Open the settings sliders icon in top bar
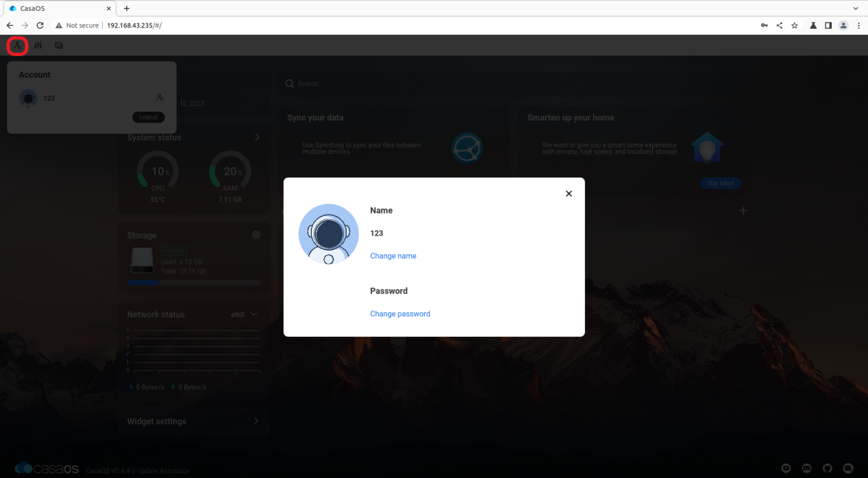Image resolution: width=868 pixels, height=478 pixels. click(38, 45)
